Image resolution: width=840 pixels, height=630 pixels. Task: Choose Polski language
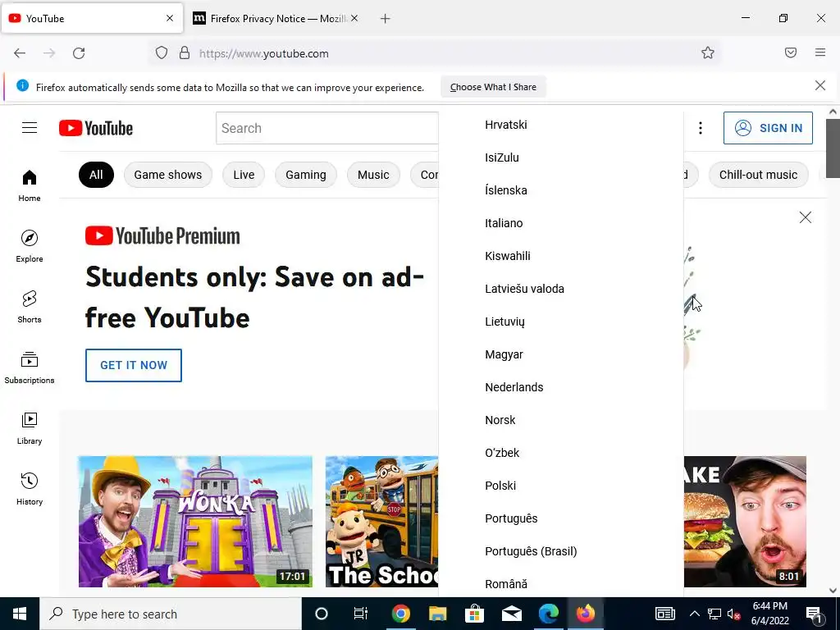[561, 486]
